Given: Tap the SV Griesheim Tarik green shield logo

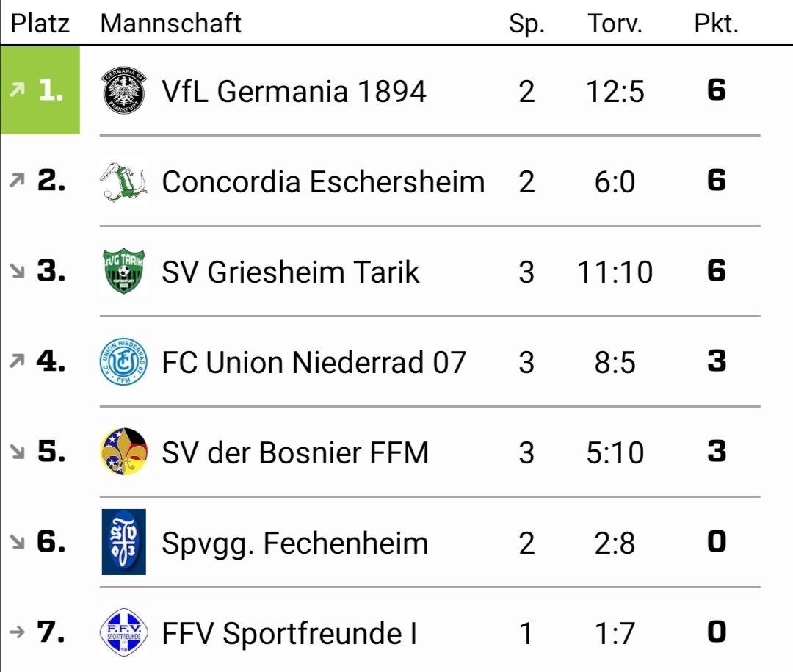Looking at the screenshot, I should pyautogui.click(x=124, y=271).
